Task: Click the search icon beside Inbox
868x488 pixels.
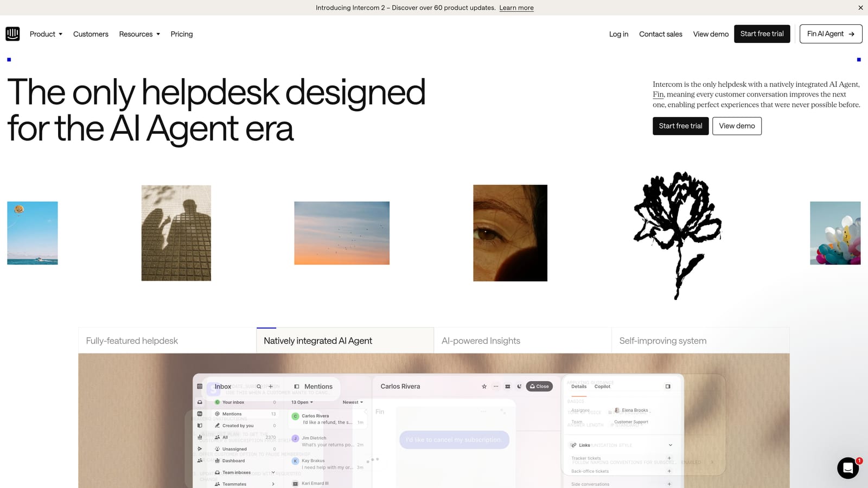Action: click(x=259, y=387)
